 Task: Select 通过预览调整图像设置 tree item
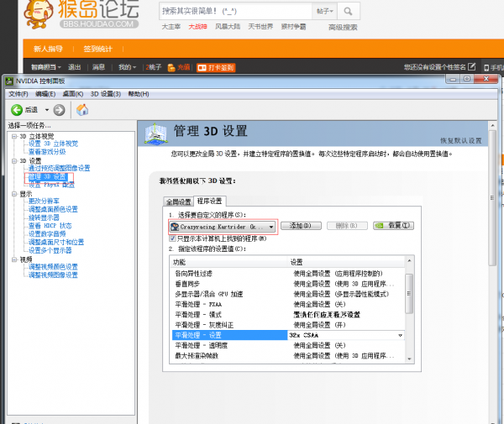pyautogui.click(x=59, y=168)
